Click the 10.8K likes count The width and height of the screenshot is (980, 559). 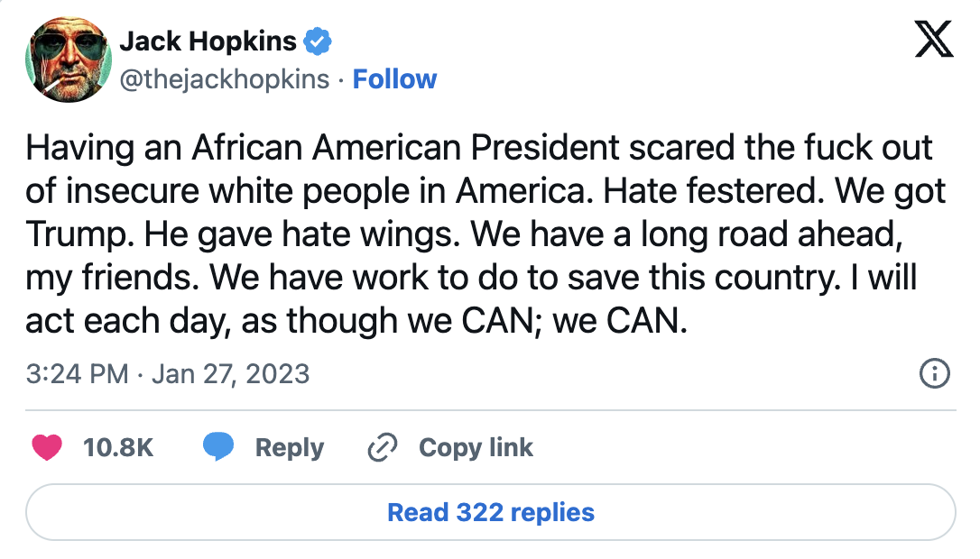118,447
